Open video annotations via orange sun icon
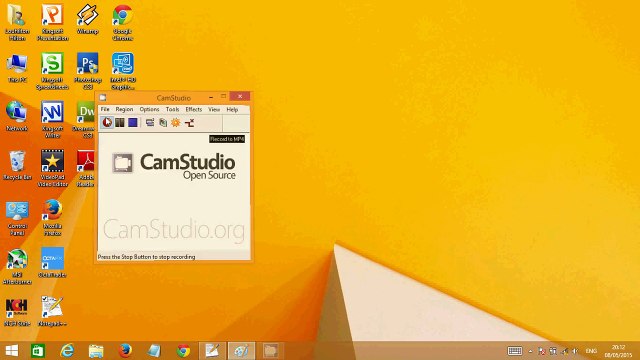Viewport: 640px width, 360px height. (x=176, y=122)
